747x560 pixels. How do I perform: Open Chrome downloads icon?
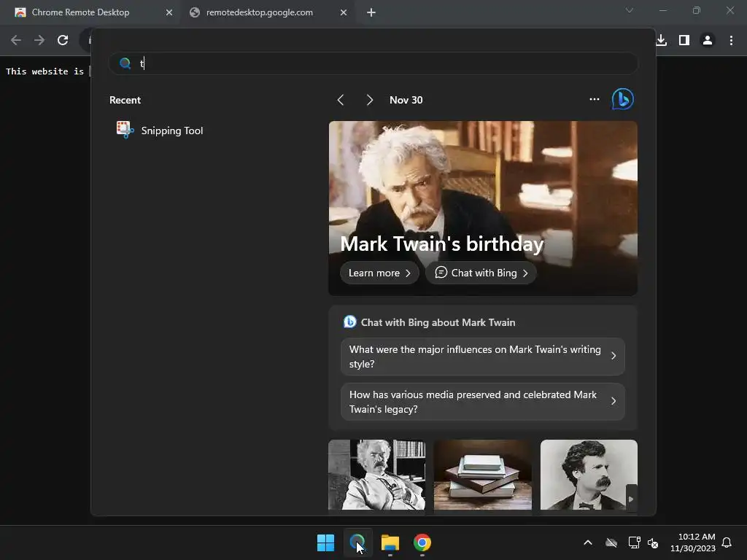pyautogui.click(x=661, y=40)
